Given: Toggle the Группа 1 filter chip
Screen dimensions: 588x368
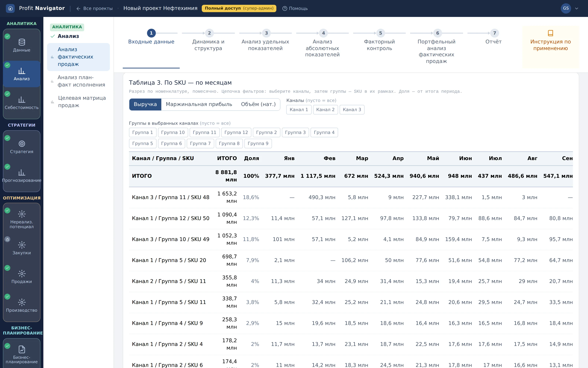Looking at the screenshot, I should pyautogui.click(x=142, y=132).
